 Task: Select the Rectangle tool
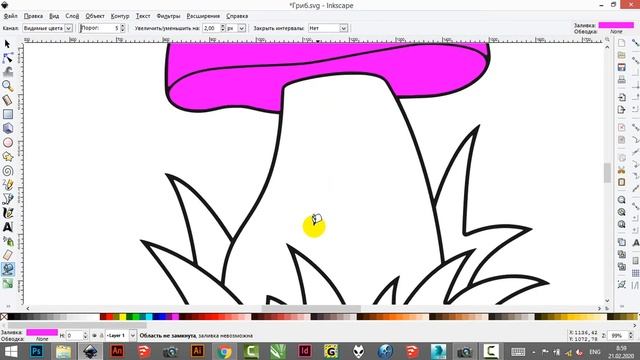point(7,114)
